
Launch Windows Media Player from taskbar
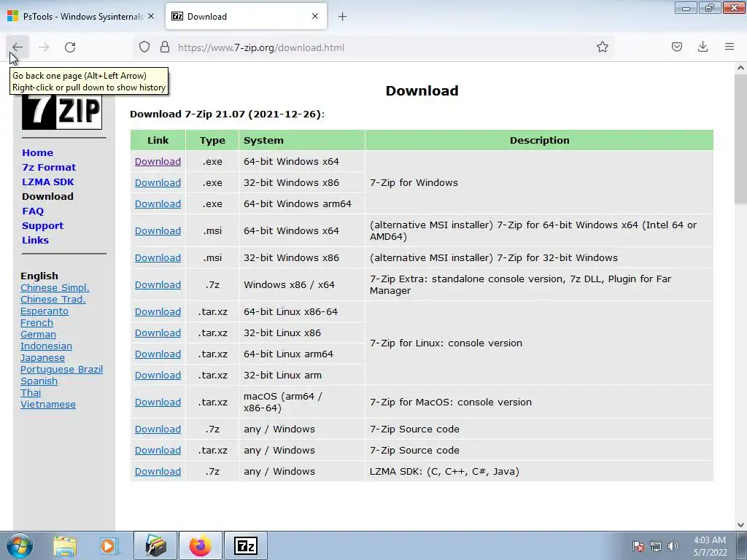tap(108, 545)
